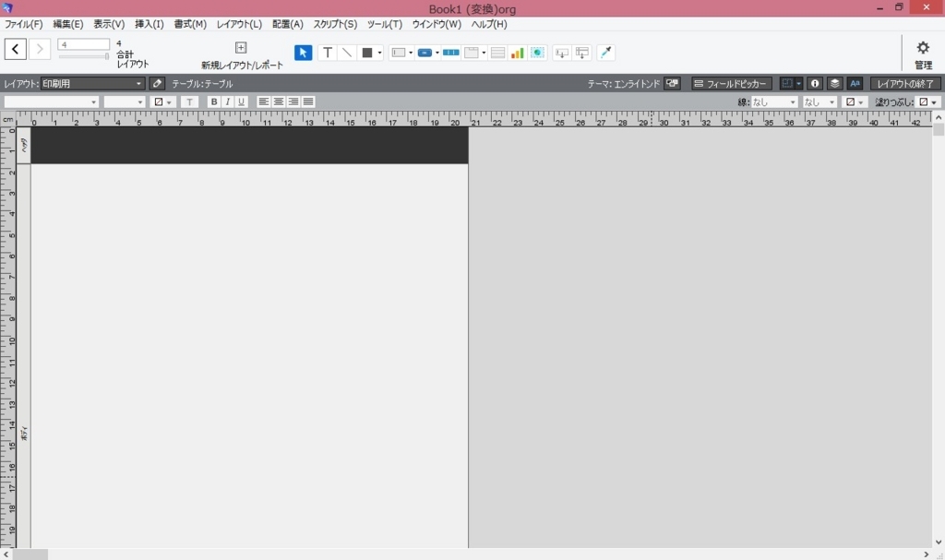The width and height of the screenshot is (945, 560).
Task: Click the ヘッダ header part label
Action: (23, 145)
